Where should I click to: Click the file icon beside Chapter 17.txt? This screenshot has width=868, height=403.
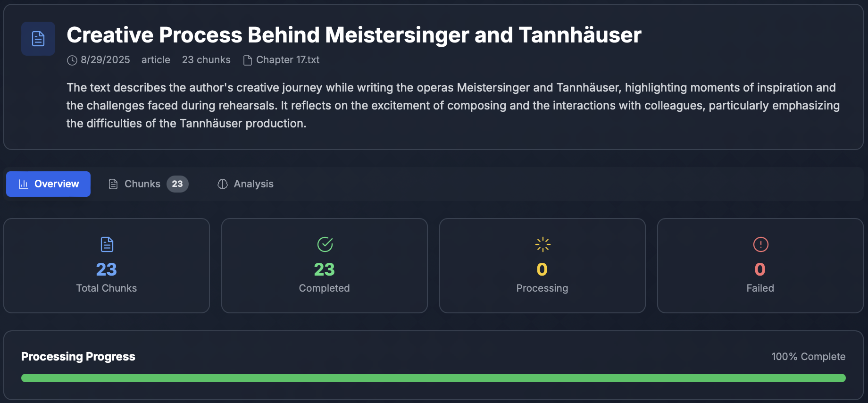pos(247,60)
